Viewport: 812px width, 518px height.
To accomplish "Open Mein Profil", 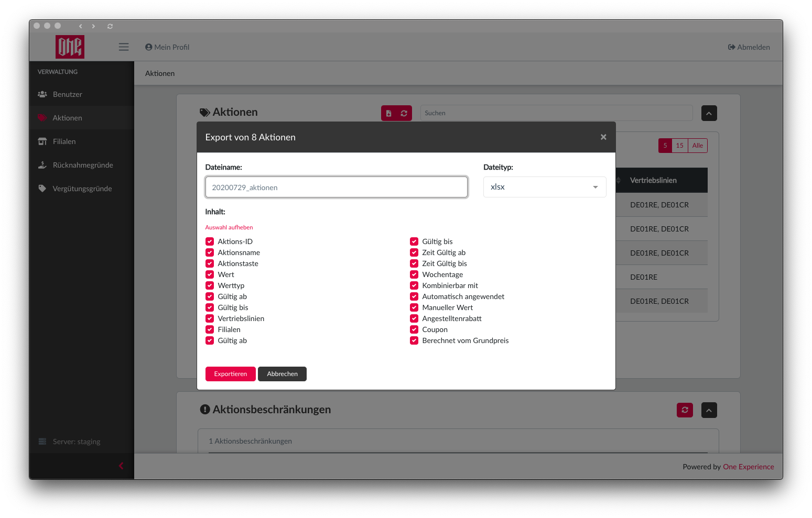I will coord(167,47).
